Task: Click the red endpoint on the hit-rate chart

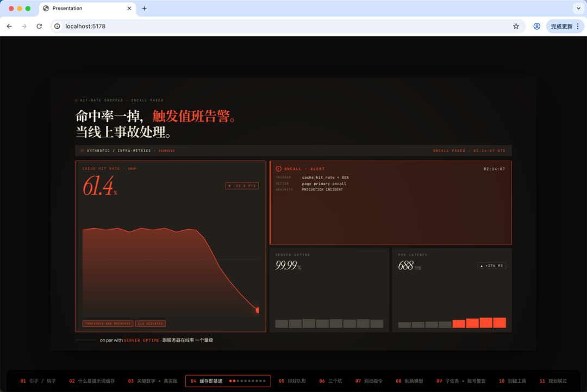Action: tap(258, 310)
